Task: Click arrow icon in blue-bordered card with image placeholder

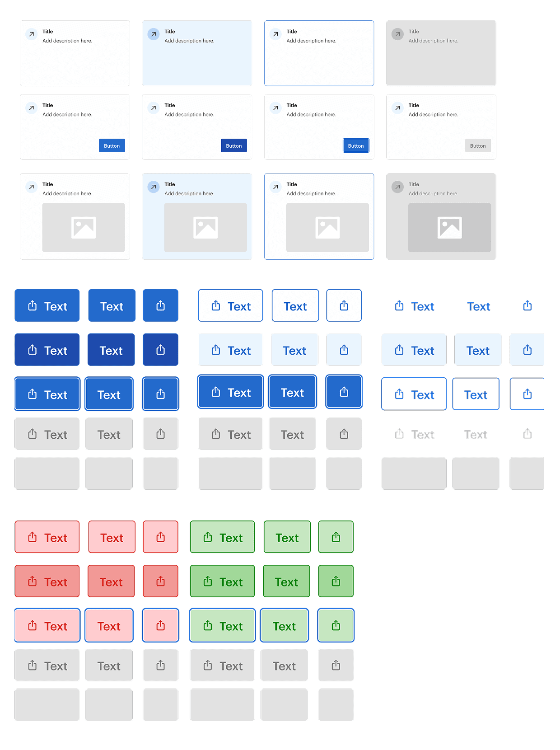Action: [x=275, y=187]
